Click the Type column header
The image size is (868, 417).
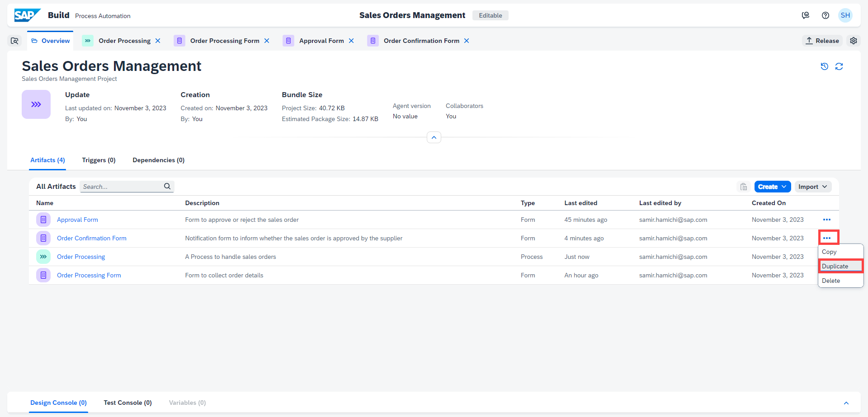[x=528, y=203]
